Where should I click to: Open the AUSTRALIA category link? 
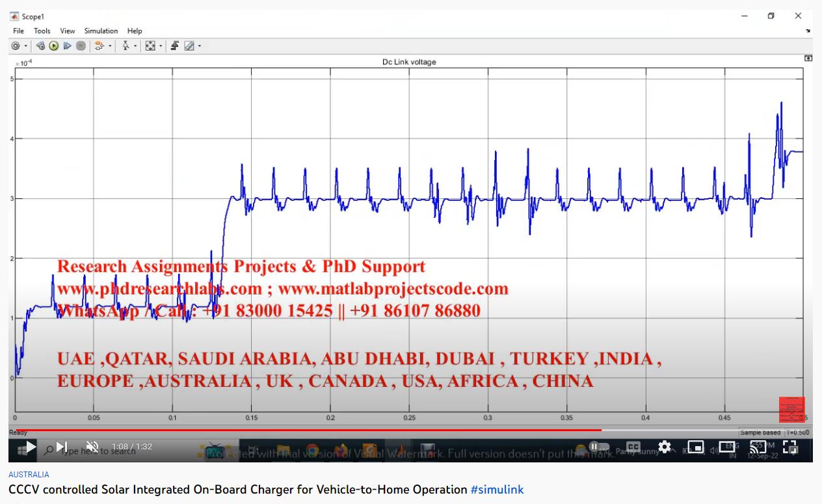(x=29, y=475)
